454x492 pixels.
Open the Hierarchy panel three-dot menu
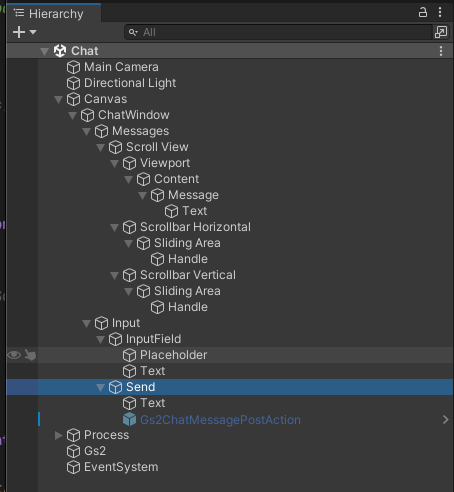[440, 13]
